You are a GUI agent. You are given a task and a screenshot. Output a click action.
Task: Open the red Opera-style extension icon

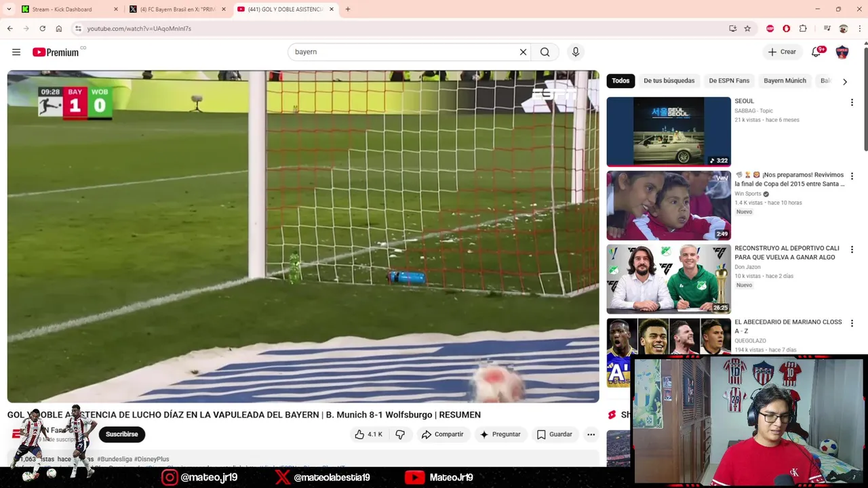tap(787, 28)
